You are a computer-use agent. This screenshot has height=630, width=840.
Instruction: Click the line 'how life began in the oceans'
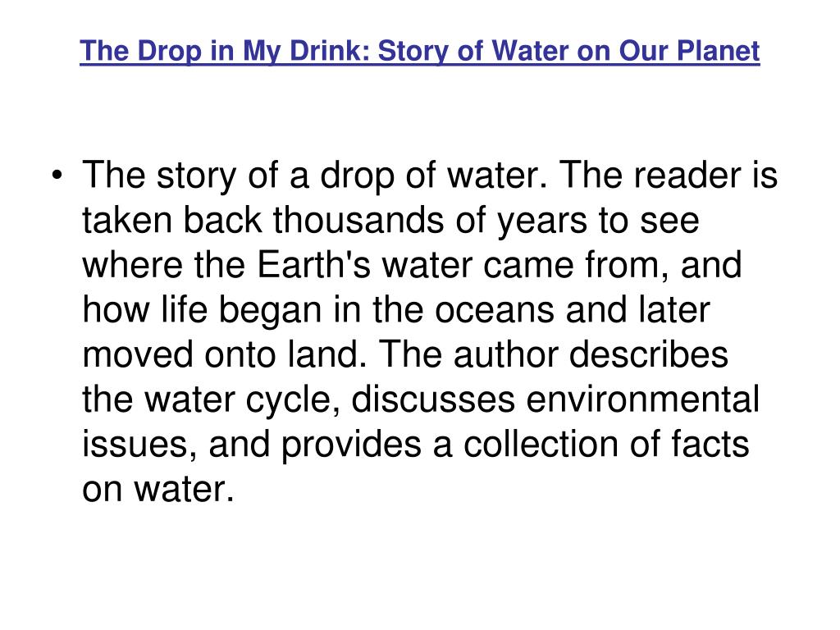coord(396,310)
